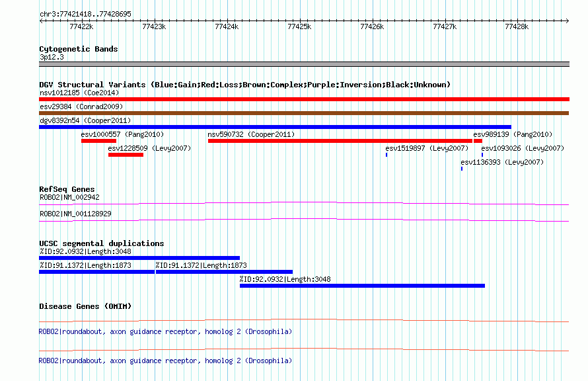
Task: Click the blue esv1519897 gain tick
Action: pyautogui.click(x=386, y=155)
